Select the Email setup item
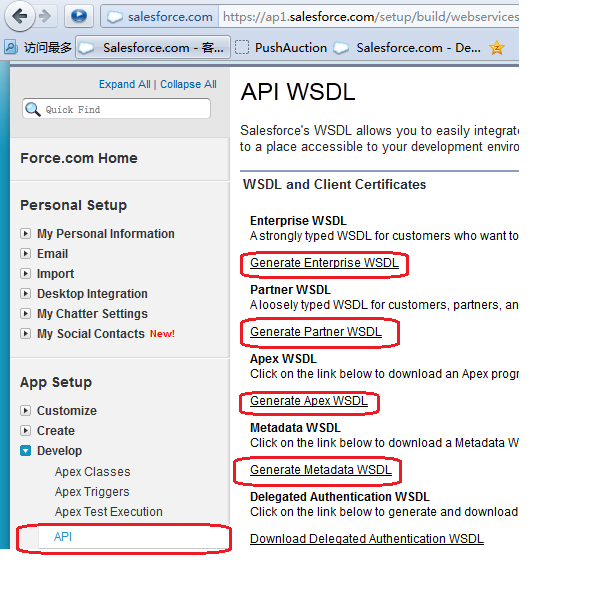The width and height of the screenshot is (590, 591). point(52,254)
